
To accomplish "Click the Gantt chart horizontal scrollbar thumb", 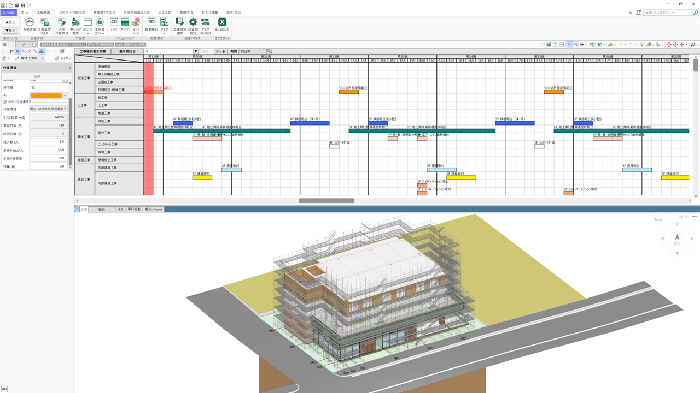I will 326,201.
